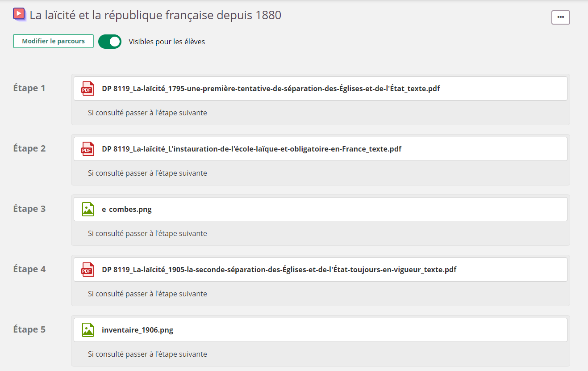Click the 'Modifier le parcours' button

coord(53,41)
